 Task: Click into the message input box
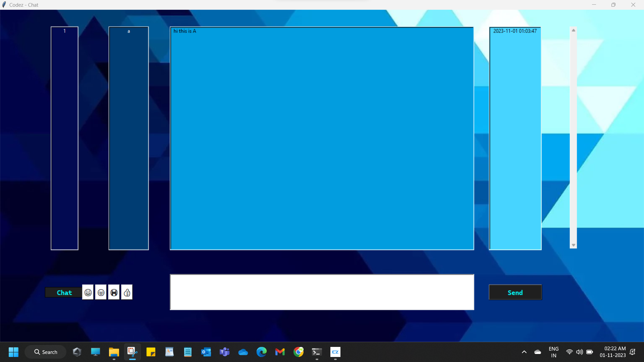point(322,292)
